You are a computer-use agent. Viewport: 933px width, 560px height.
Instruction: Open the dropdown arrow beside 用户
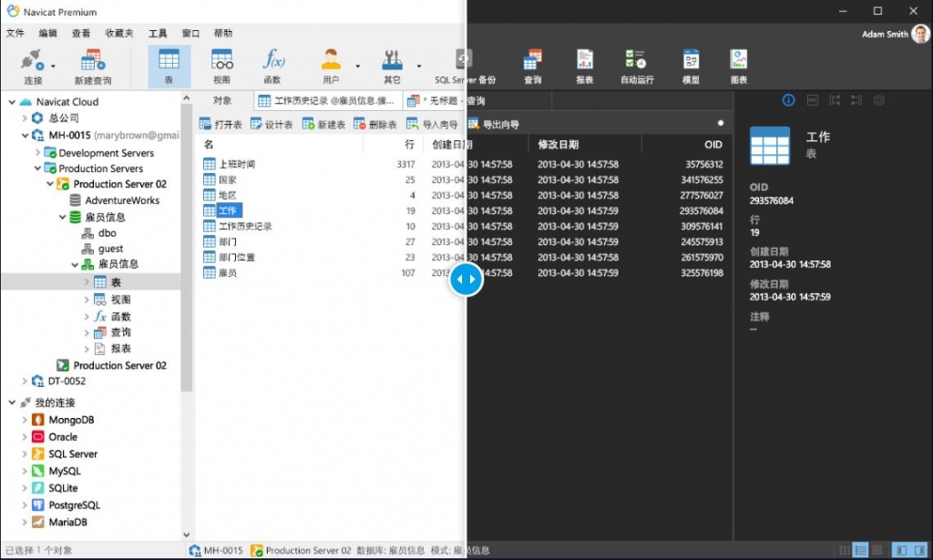pyautogui.click(x=357, y=66)
